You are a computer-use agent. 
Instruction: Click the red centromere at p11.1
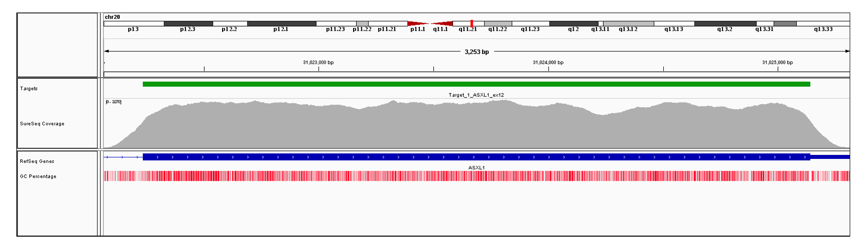click(x=418, y=24)
